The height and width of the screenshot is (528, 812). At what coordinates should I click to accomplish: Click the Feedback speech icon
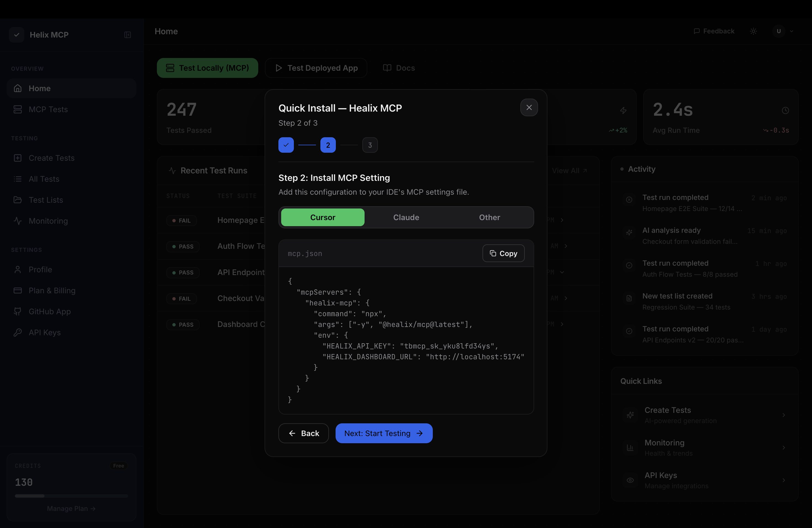tap(696, 31)
